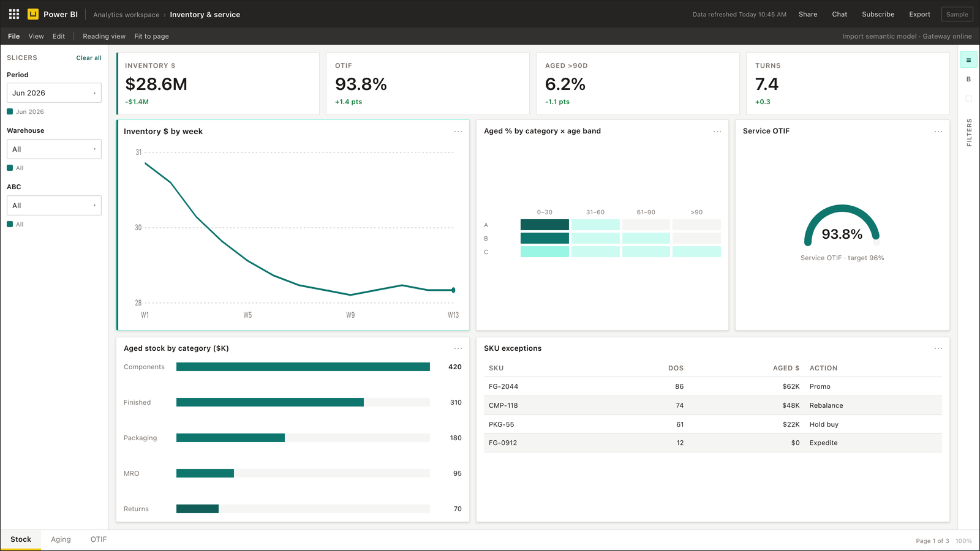Click the Page 1 of 3 indicator
Image resolution: width=980 pixels, height=551 pixels.
932,541
